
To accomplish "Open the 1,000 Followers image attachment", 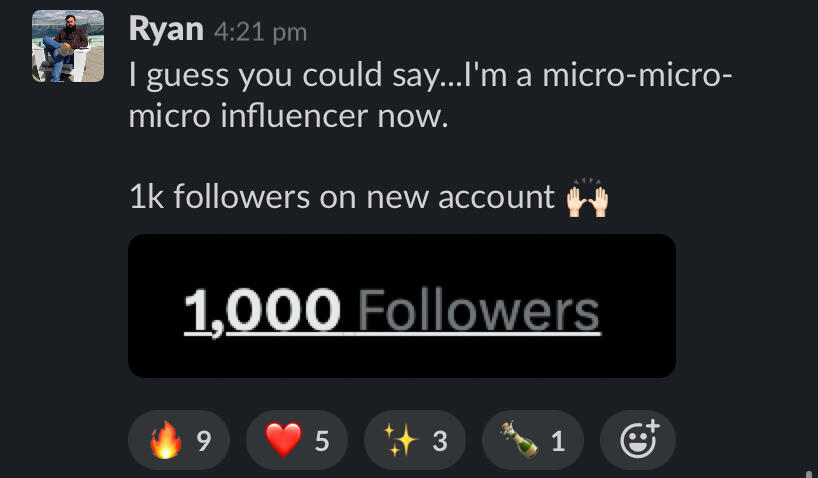I will [402, 306].
